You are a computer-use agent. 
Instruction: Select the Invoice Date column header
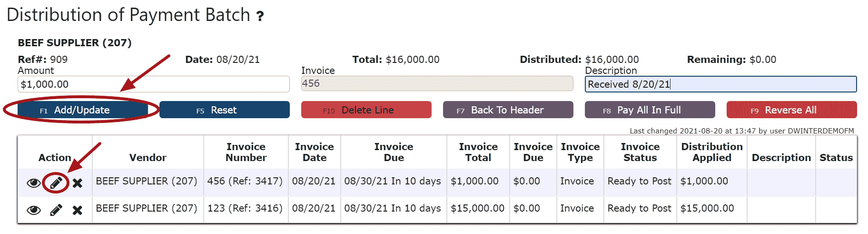(x=315, y=152)
